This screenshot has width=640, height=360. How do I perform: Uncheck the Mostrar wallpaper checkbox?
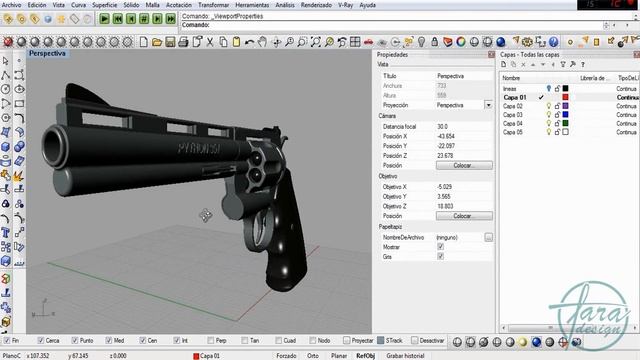[x=440, y=247]
